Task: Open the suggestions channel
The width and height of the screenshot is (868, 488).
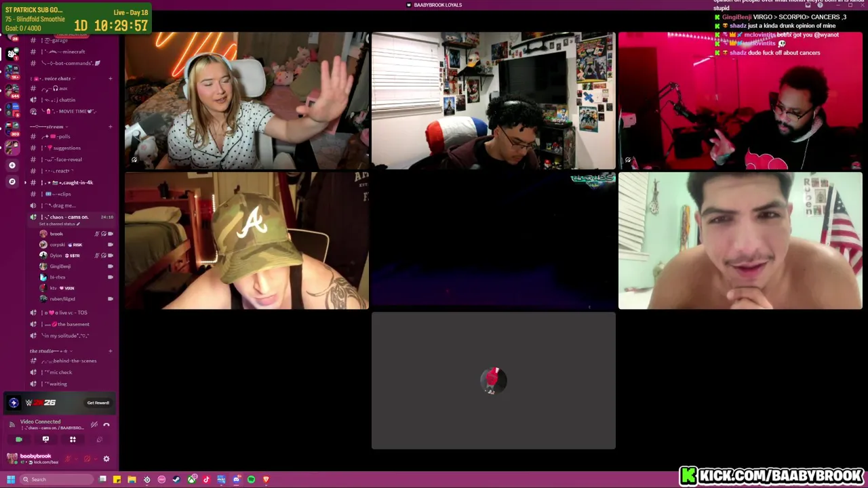Action: point(71,148)
